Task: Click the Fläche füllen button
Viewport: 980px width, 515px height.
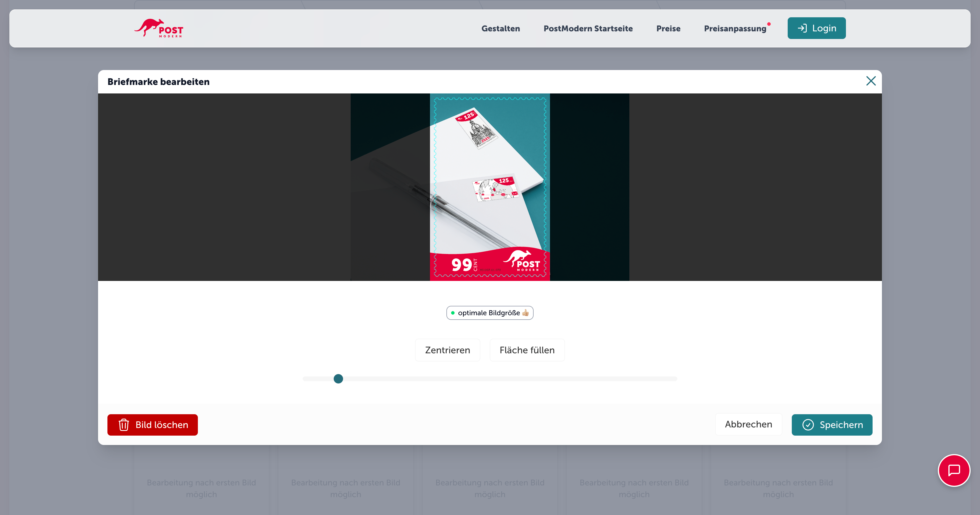Action: (527, 350)
